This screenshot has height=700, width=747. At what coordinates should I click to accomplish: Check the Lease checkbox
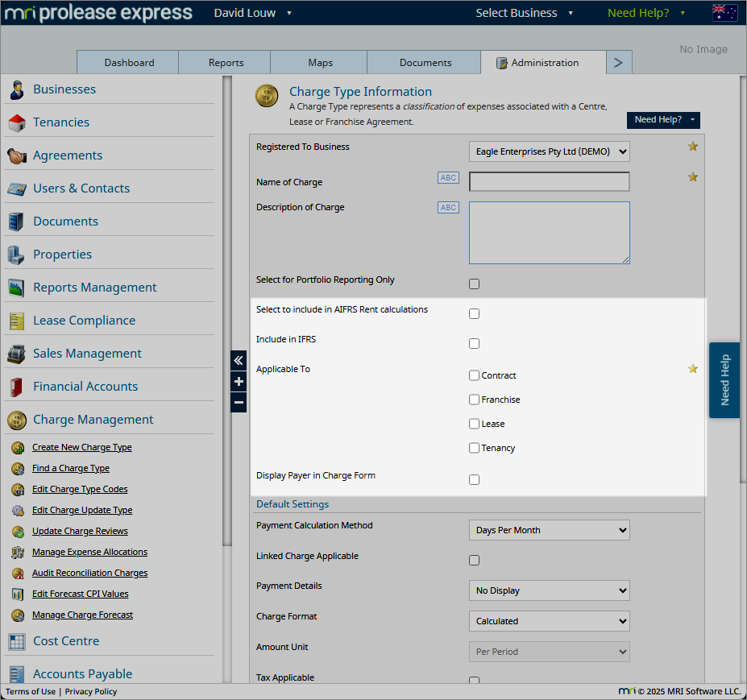[x=474, y=424]
